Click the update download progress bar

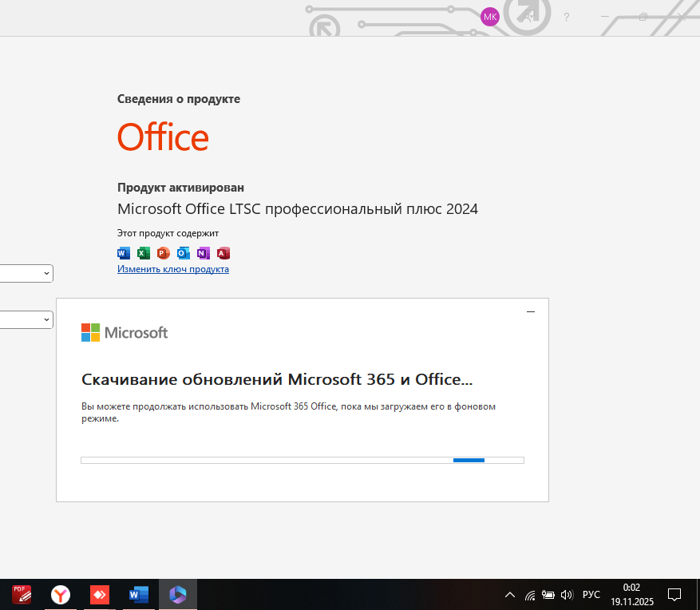pyautogui.click(x=303, y=460)
